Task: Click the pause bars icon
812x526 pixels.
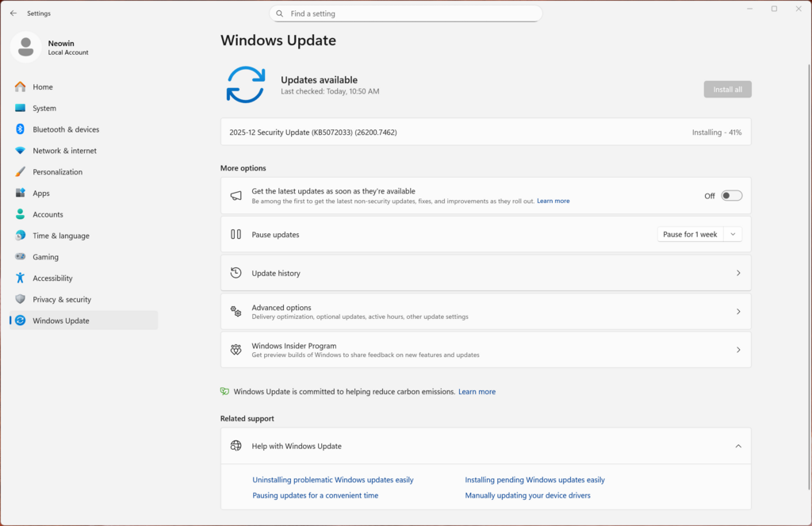Action: tap(236, 234)
